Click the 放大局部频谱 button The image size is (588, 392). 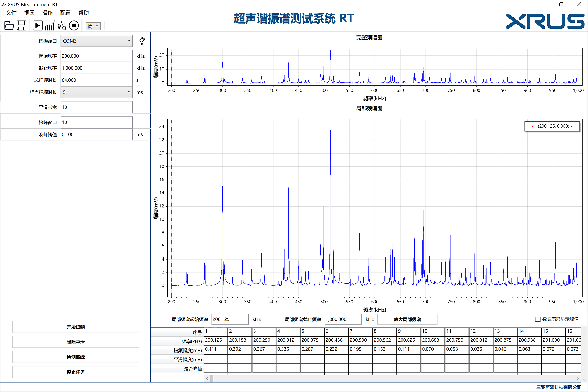(407, 319)
